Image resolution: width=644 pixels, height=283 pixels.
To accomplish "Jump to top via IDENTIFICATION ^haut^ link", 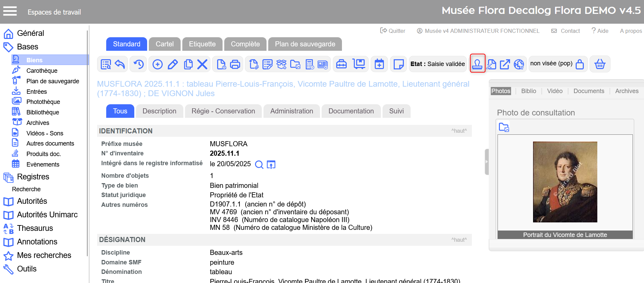I will point(459,131).
